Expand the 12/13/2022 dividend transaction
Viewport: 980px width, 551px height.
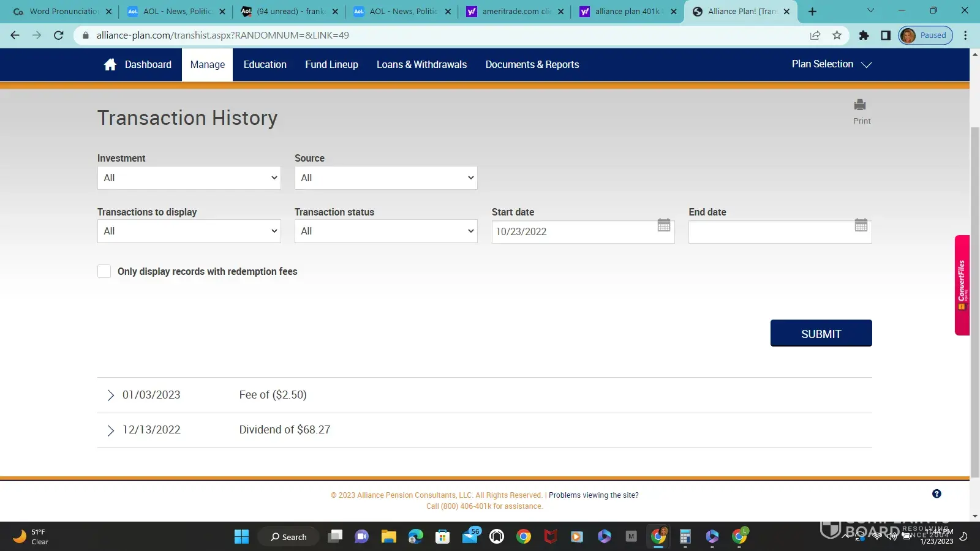tap(111, 430)
